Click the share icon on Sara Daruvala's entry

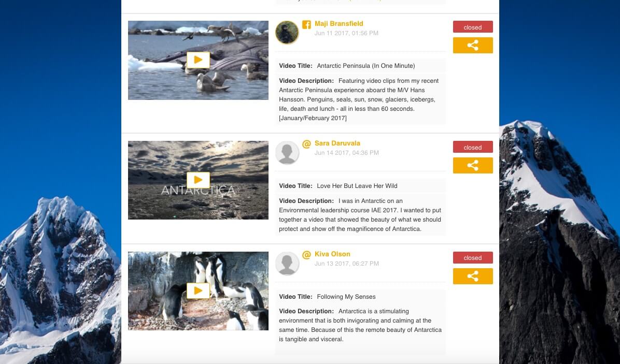point(472,165)
